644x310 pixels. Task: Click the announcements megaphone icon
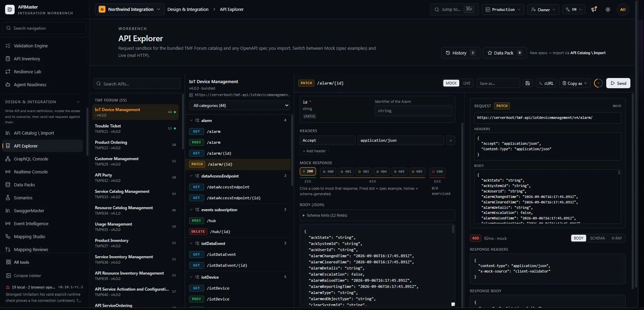(x=594, y=10)
